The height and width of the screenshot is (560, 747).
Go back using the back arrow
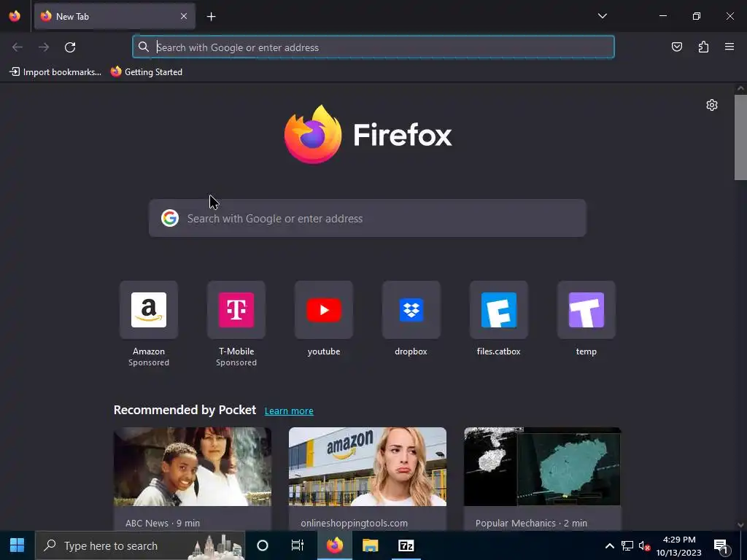(18, 47)
